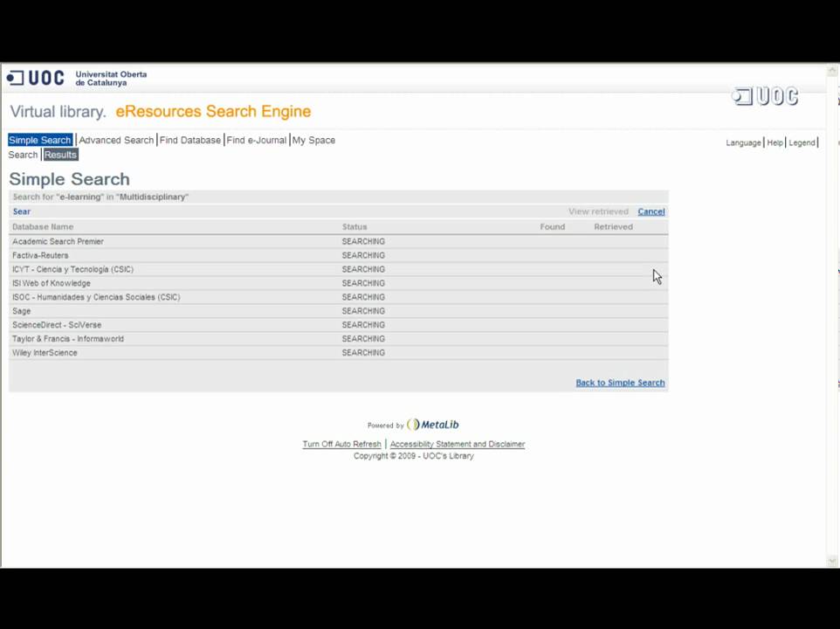Click the embossed UOC logo at top right
840x629 pixels.
coord(765,96)
